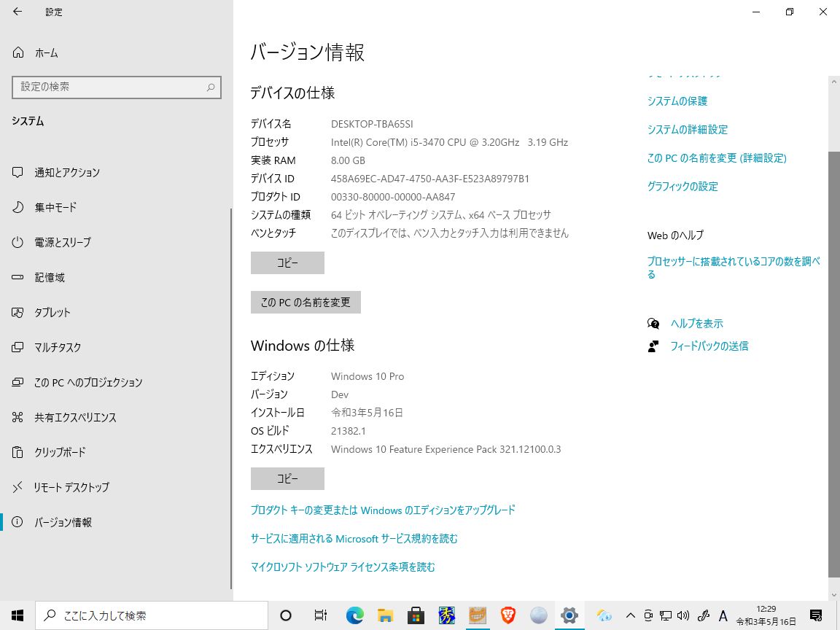
Task: Click the OS build value 21382.1
Action: (x=349, y=431)
